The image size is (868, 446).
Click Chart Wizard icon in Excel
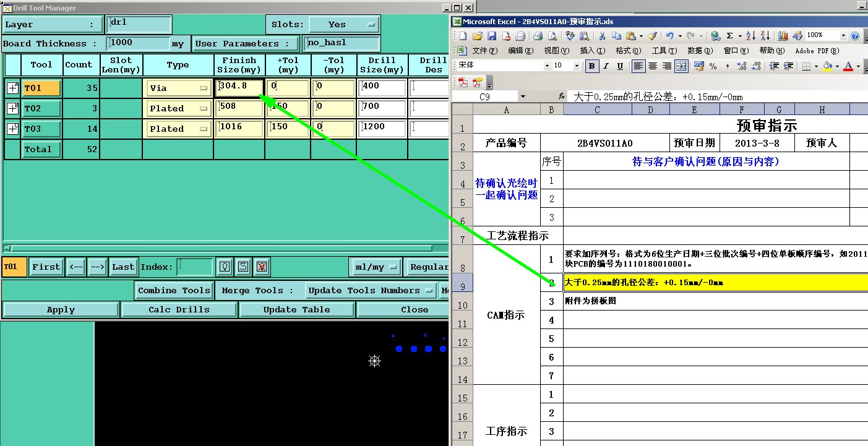pyautogui.click(x=783, y=36)
